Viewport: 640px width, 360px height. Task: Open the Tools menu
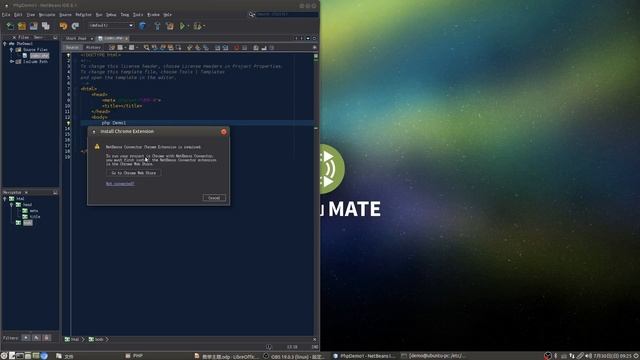click(x=138, y=15)
